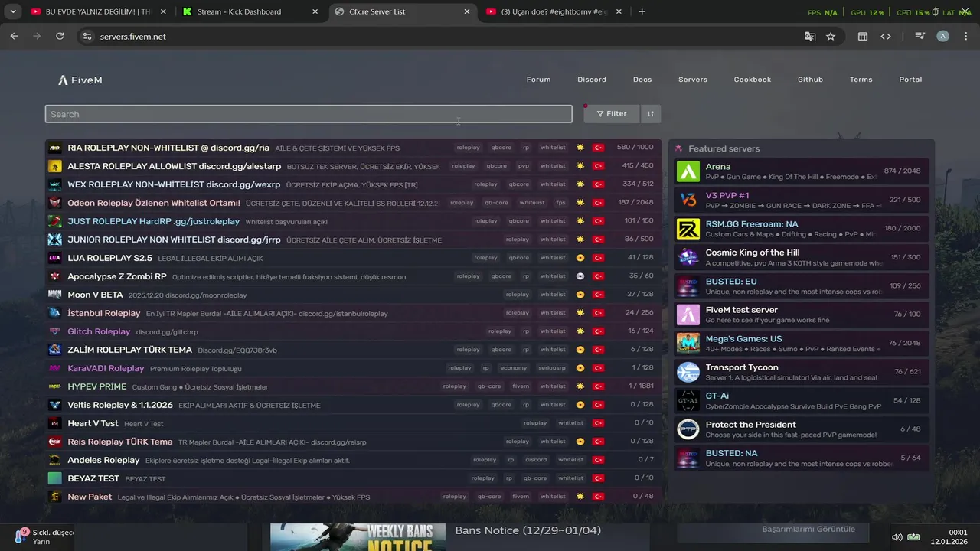This screenshot has width=980, height=551.
Task: Open the Forum link in navigation
Action: pyautogui.click(x=538, y=80)
